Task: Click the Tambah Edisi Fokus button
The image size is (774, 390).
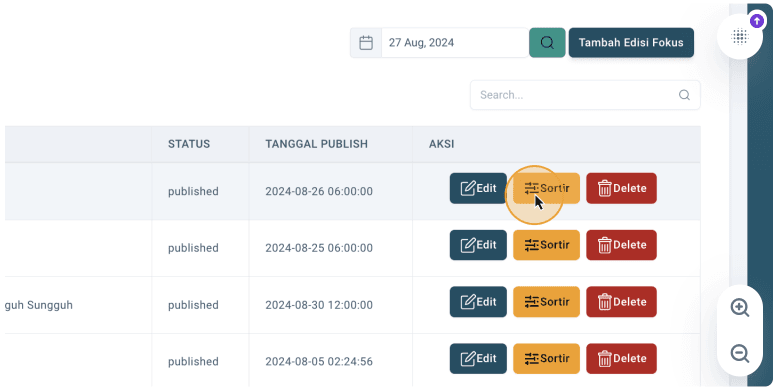Action: (631, 42)
